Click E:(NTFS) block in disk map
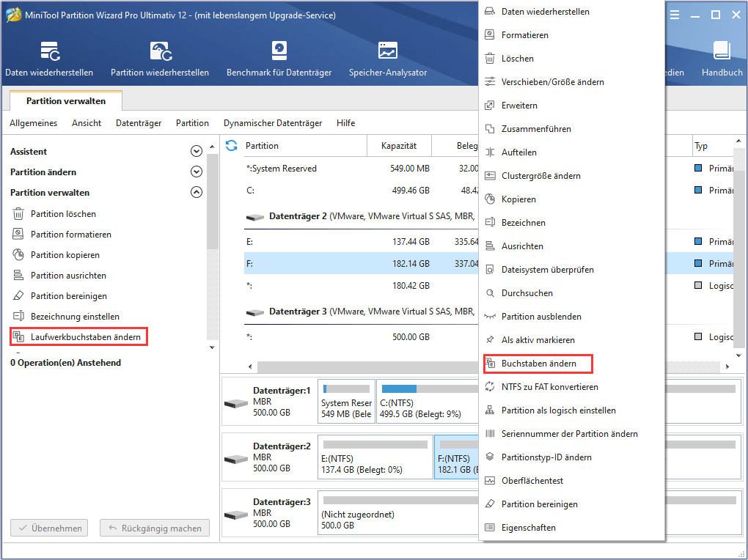The width and height of the screenshot is (748, 560). coord(375,457)
